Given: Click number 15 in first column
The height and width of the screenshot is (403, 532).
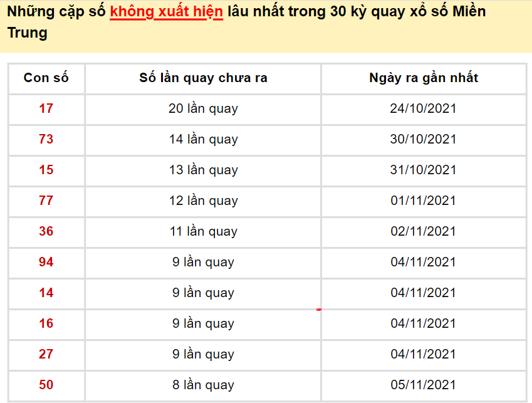Looking at the screenshot, I should [x=46, y=170].
